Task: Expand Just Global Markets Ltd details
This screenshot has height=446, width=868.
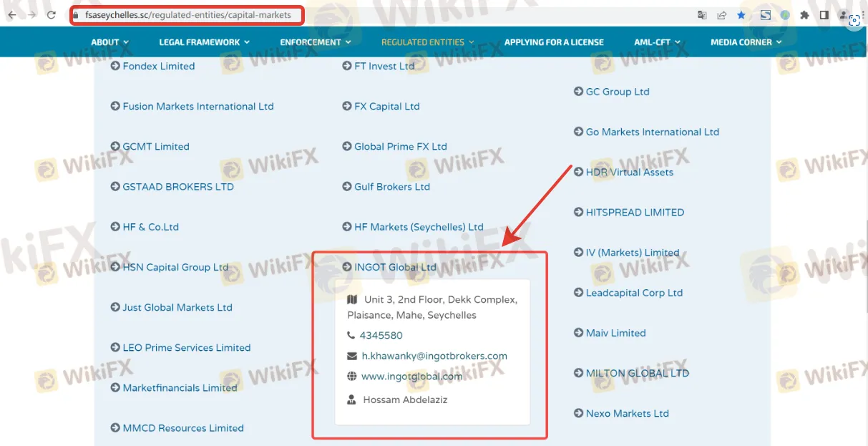Action: 177,307
